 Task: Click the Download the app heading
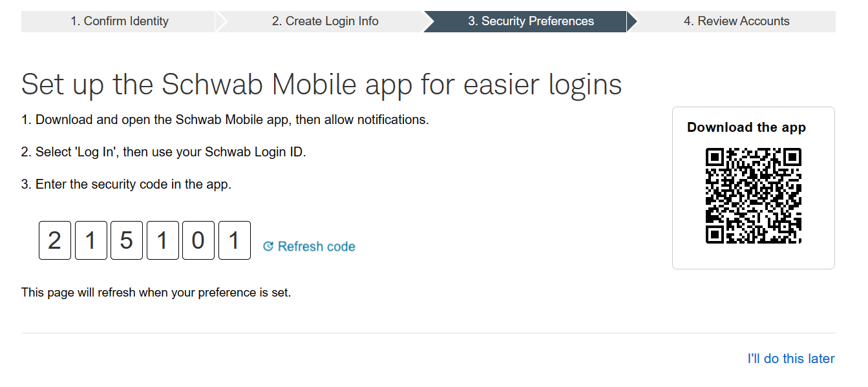tap(746, 127)
